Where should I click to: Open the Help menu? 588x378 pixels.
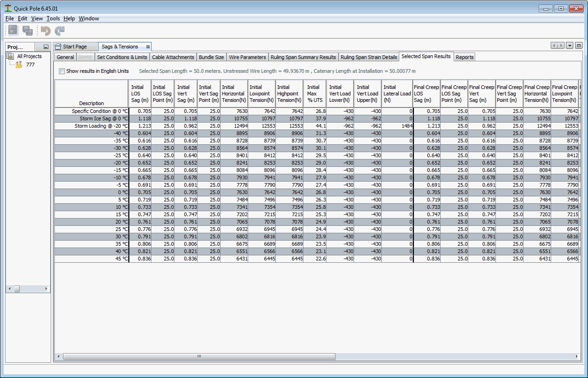69,18
